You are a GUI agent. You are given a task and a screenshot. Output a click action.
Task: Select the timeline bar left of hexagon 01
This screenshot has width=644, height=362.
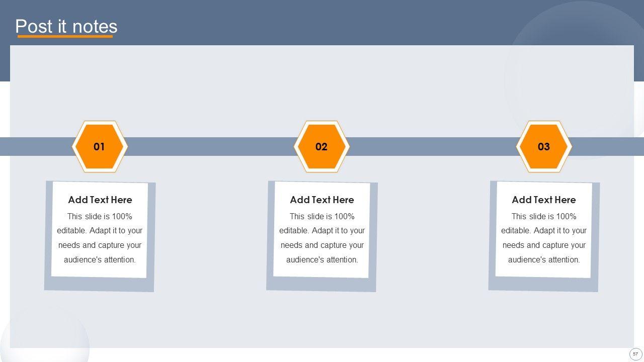35,146
